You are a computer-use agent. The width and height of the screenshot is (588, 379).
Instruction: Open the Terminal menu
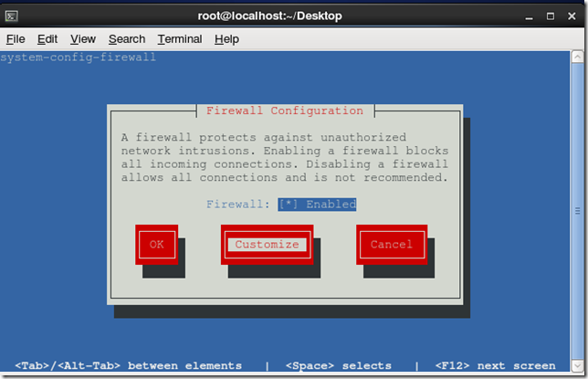coord(180,39)
